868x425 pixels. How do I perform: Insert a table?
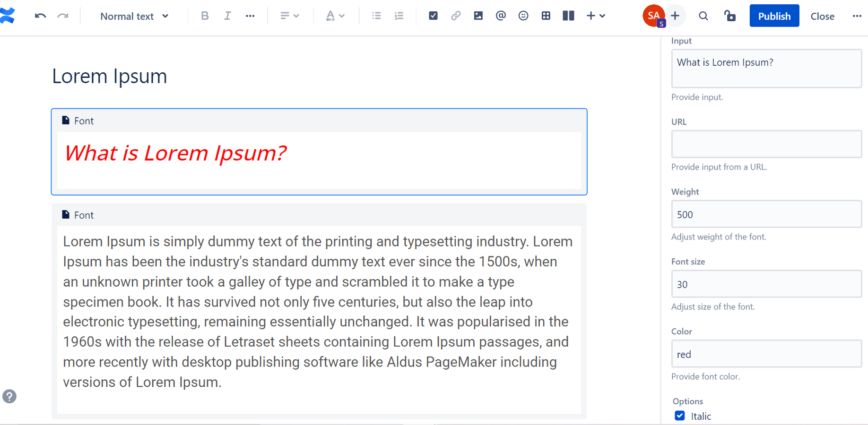(x=546, y=16)
